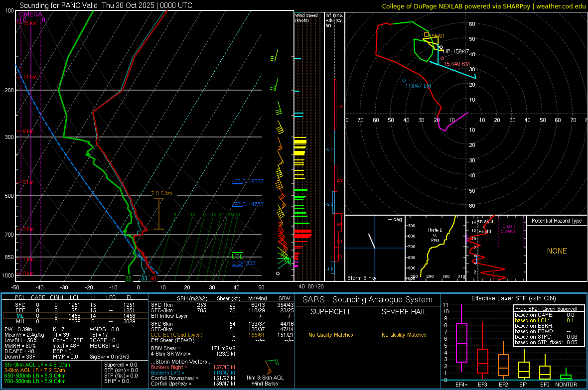Screen dimensions: 588x390
Task: Click the PW = 0.39in value
Action: click(18, 329)
